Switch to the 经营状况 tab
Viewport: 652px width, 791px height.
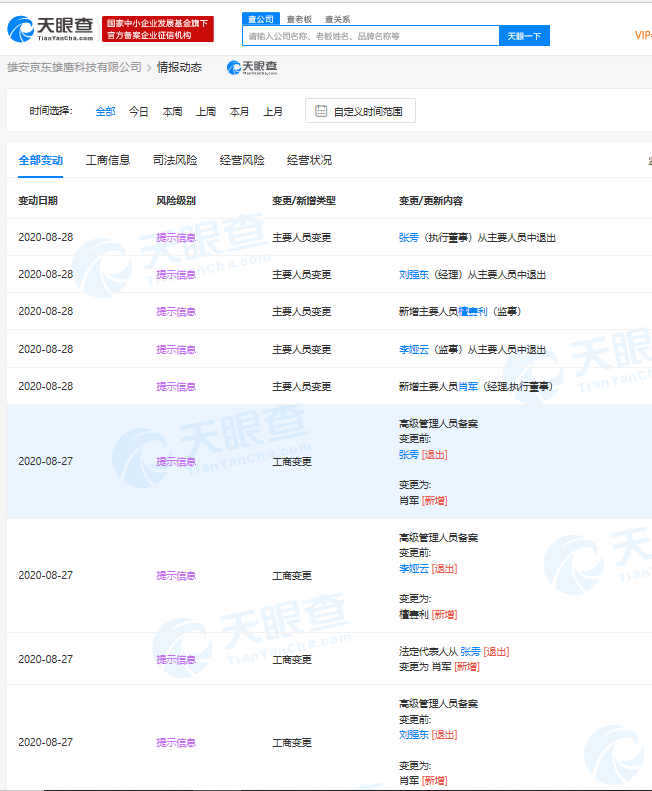[x=309, y=160]
